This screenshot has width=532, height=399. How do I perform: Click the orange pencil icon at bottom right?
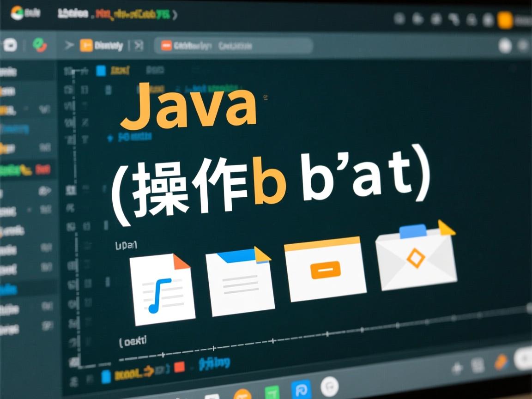[x=501, y=363]
